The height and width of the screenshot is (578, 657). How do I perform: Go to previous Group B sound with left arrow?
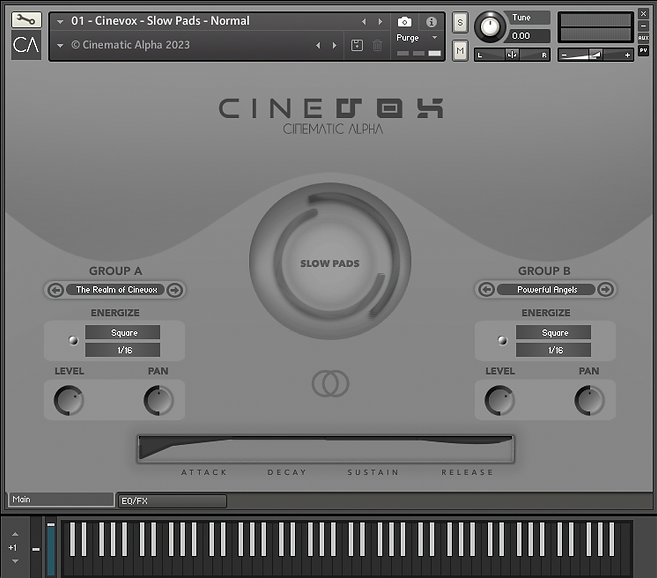(x=487, y=290)
